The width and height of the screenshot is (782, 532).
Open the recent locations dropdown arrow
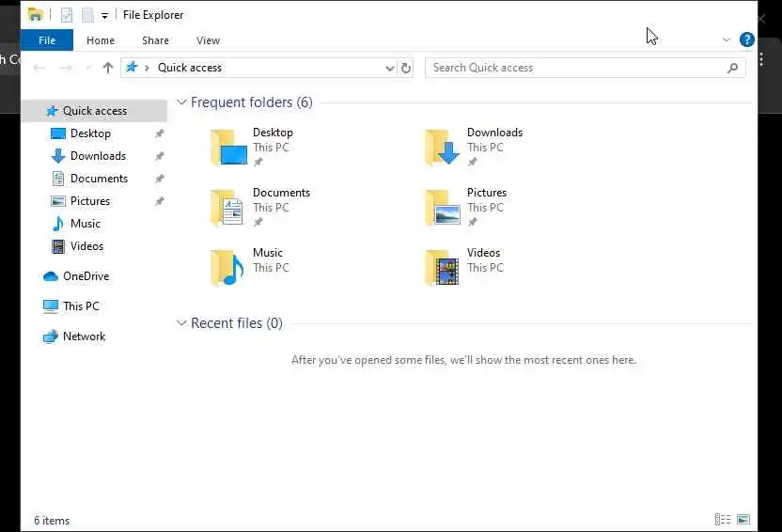(x=87, y=68)
